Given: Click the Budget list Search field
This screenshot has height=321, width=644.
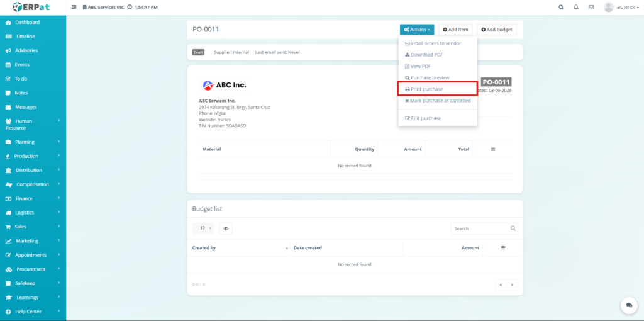Looking at the screenshot, I should click(x=480, y=228).
